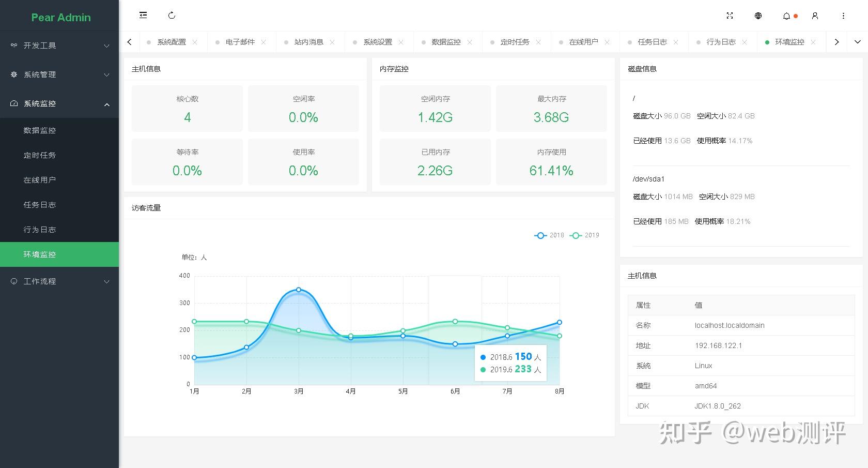868x468 pixels.
Task: Click the 2018 August data point on chart
Action: pyautogui.click(x=560, y=322)
